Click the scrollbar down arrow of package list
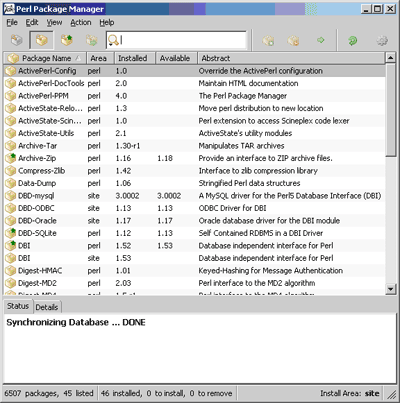Screen dimensions: 400x403 point(390,288)
